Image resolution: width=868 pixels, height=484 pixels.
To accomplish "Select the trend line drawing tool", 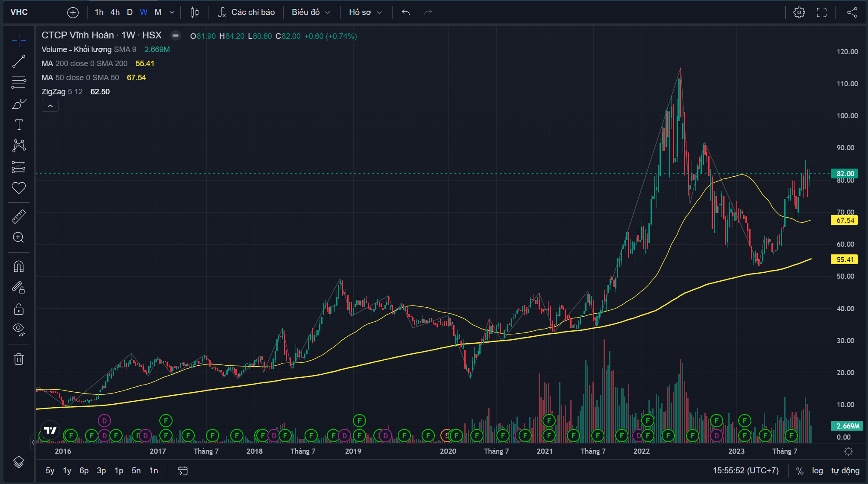I will 18,61.
